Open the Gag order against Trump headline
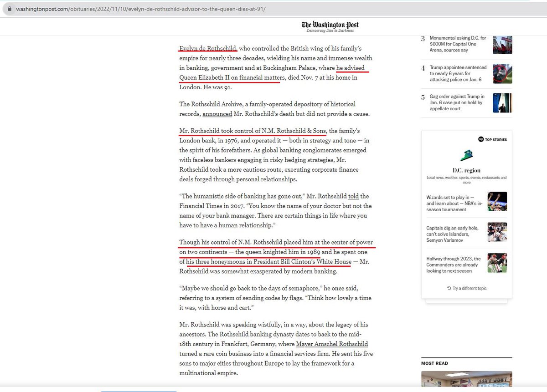 click(x=457, y=103)
